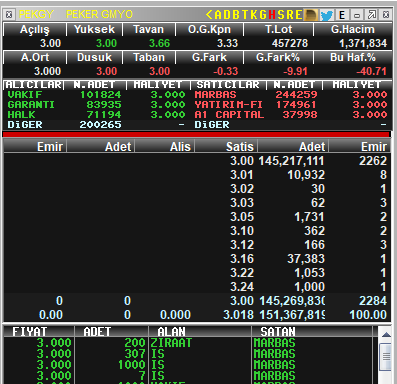Click the yellow R letter shortcut
This screenshot has height=384, width=397.
pos(290,15)
